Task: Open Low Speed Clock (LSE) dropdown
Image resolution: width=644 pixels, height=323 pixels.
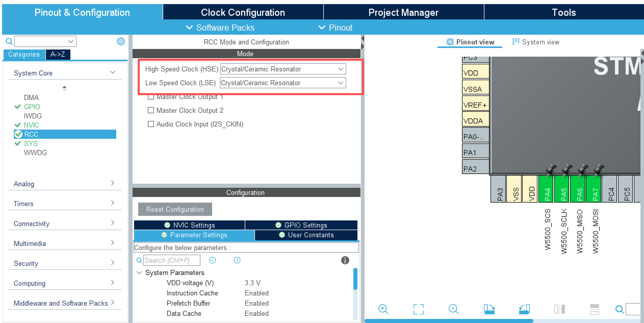Action: [x=283, y=83]
